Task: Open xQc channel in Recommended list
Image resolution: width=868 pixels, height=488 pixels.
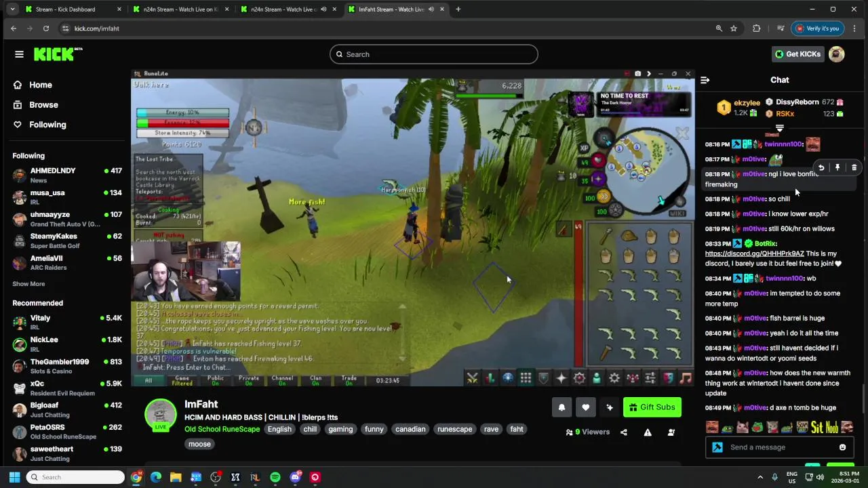Action: click(x=66, y=388)
